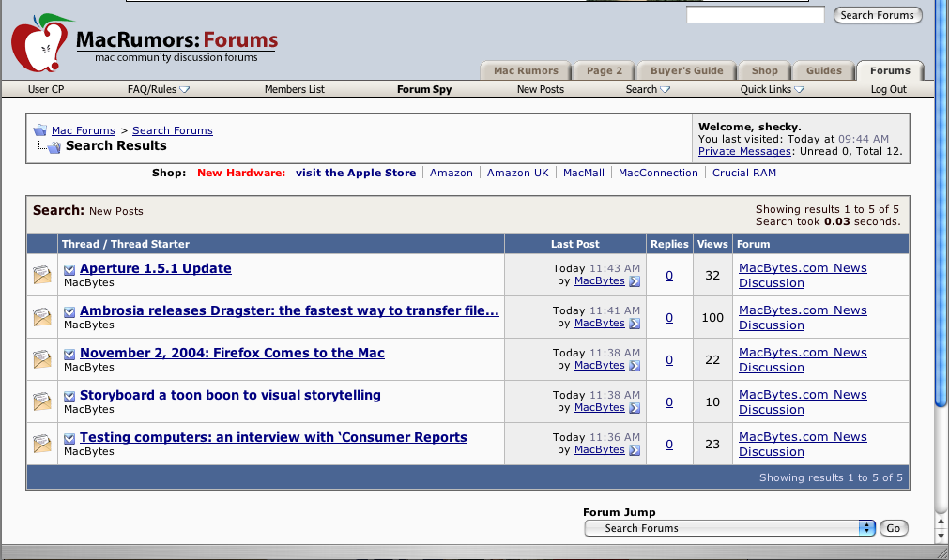Open the Shop tab
Image resolution: width=949 pixels, height=560 pixels.
tap(764, 70)
